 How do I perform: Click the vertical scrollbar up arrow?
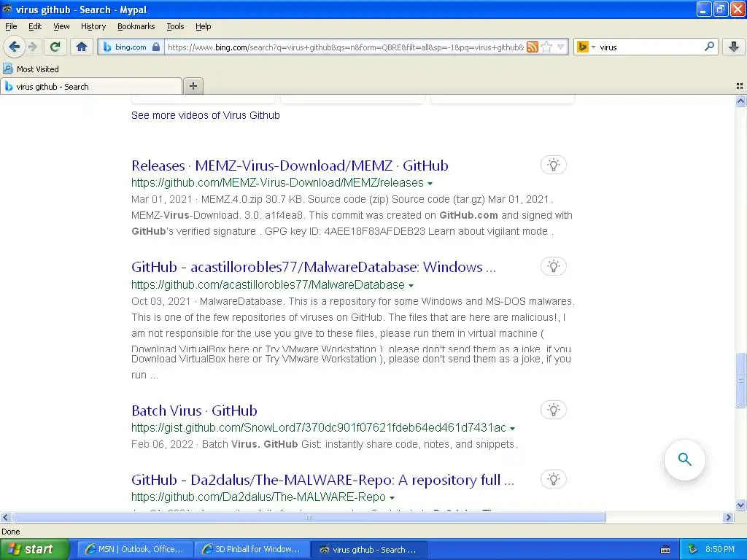[x=740, y=101]
